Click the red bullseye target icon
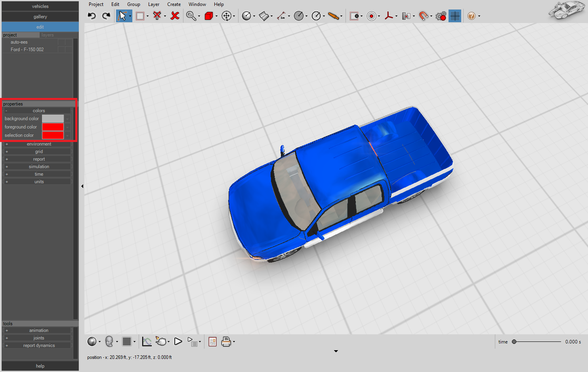The width and height of the screenshot is (588, 372). click(x=372, y=16)
